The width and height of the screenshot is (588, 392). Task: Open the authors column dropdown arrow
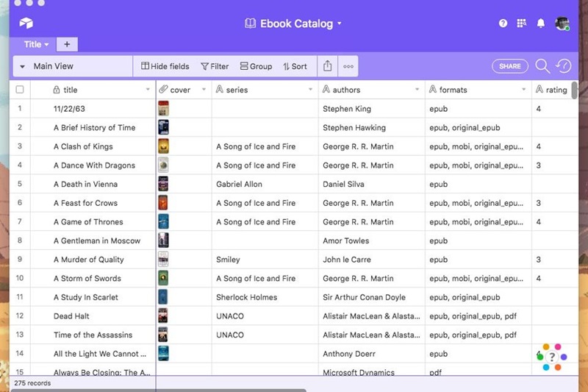click(417, 90)
